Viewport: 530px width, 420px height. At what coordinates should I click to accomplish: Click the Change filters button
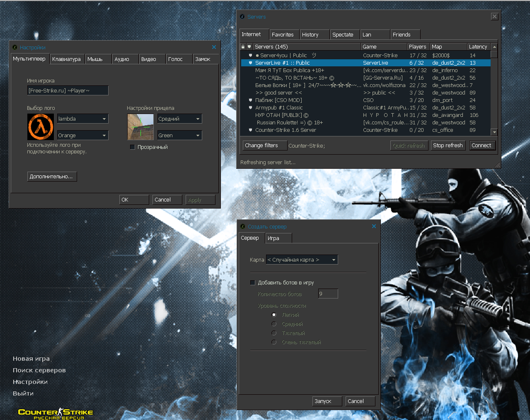click(264, 146)
